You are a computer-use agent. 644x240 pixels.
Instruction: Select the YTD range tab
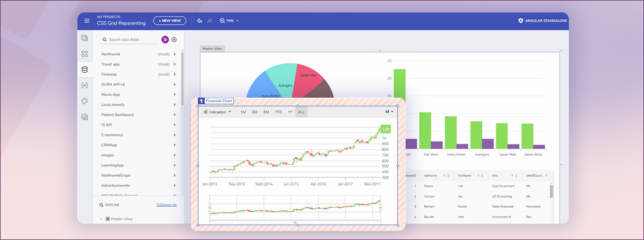(x=278, y=112)
